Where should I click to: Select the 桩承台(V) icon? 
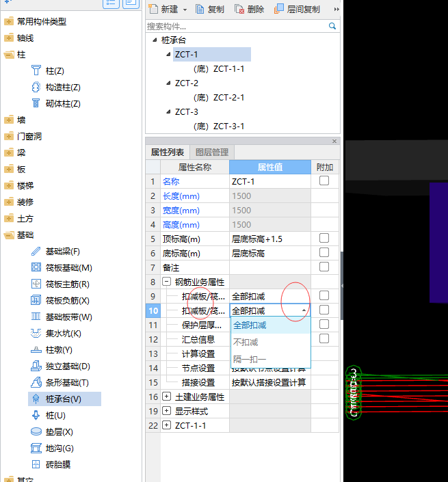pyautogui.click(x=36, y=399)
